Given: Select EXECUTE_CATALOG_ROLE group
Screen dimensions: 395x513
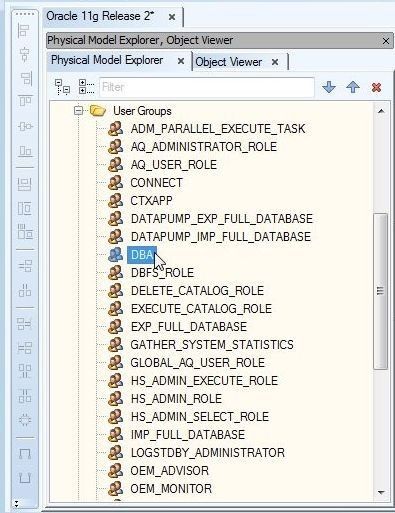Looking at the screenshot, I should pyautogui.click(x=201, y=309).
